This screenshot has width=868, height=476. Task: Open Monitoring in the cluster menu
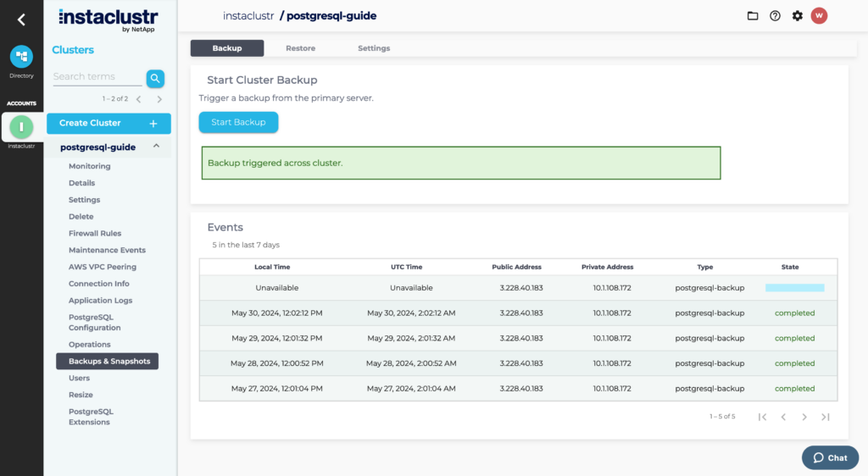(90, 166)
